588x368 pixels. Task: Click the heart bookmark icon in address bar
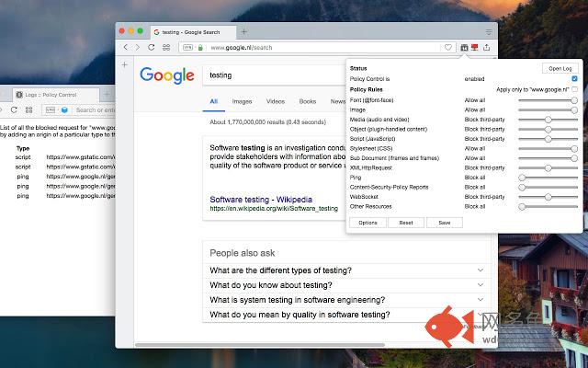coord(448,47)
